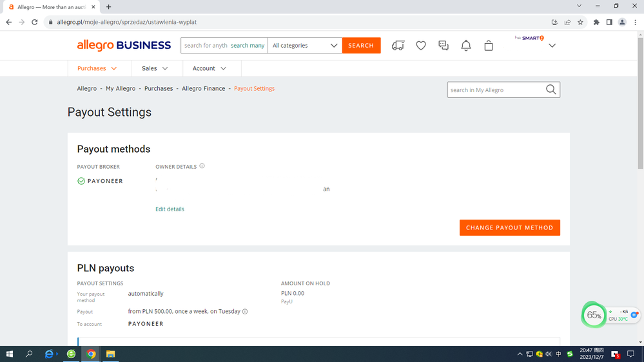644x362 pixels.
Task: Close the Allegro browser tab
Action: 93,7
